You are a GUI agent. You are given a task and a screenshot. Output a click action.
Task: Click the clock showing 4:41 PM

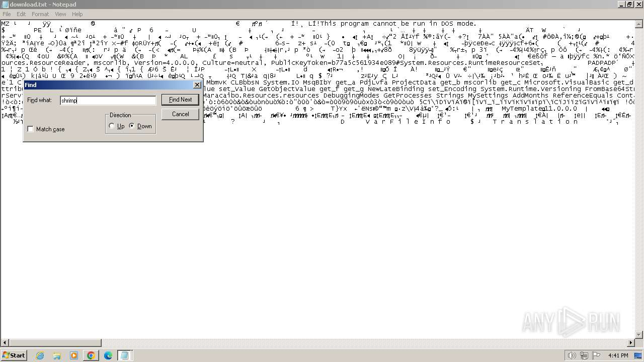618,355
